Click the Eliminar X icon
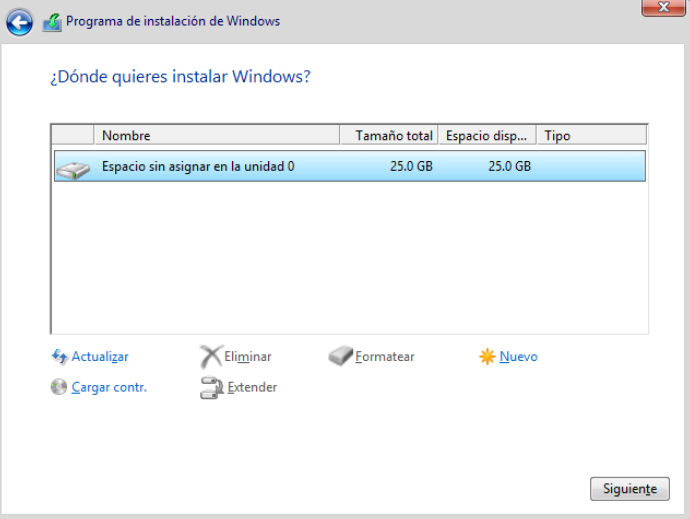Viewport: 690px width, 519px height. coord(211,356)
